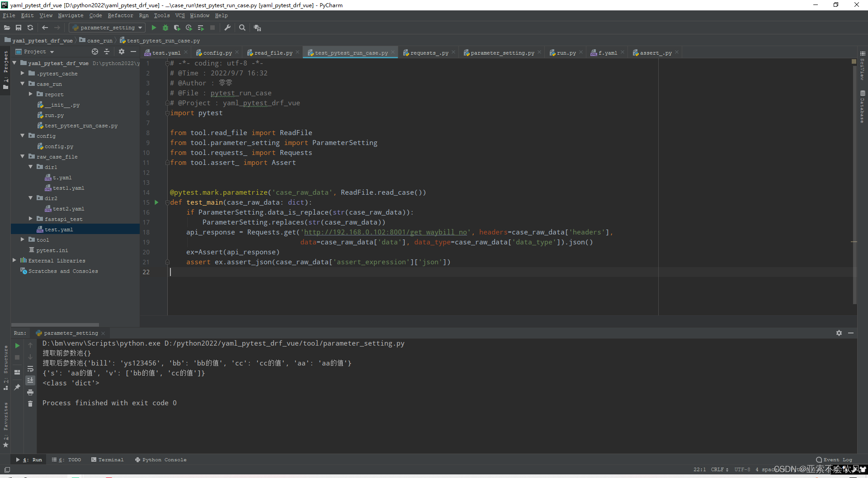Switch to the requests_.py editor tab

[x=429, y=53]
